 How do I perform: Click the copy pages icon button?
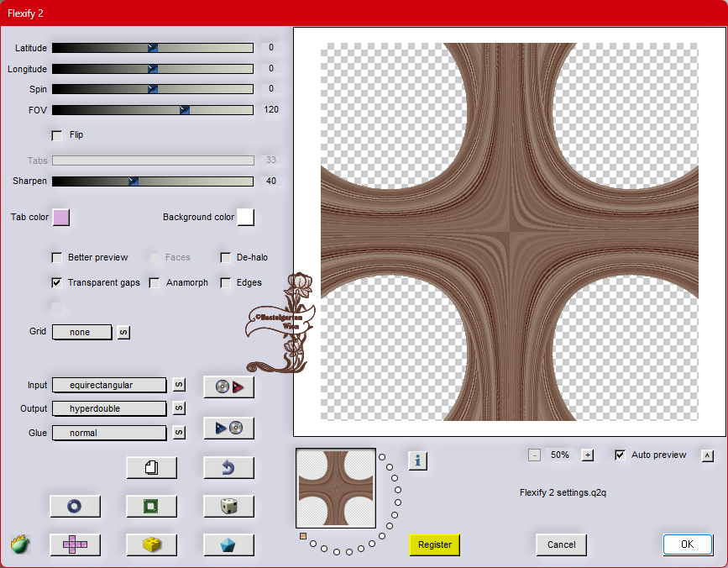pos(151,467)
